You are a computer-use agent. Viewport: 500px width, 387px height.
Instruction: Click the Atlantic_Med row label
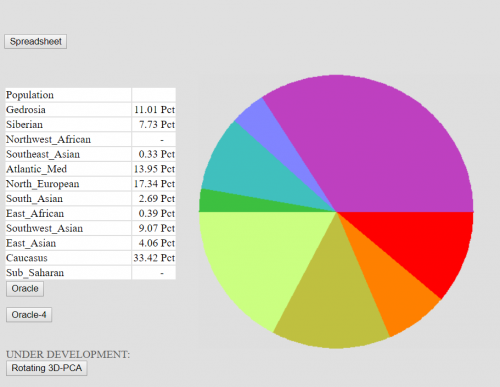tap(36, 169)
